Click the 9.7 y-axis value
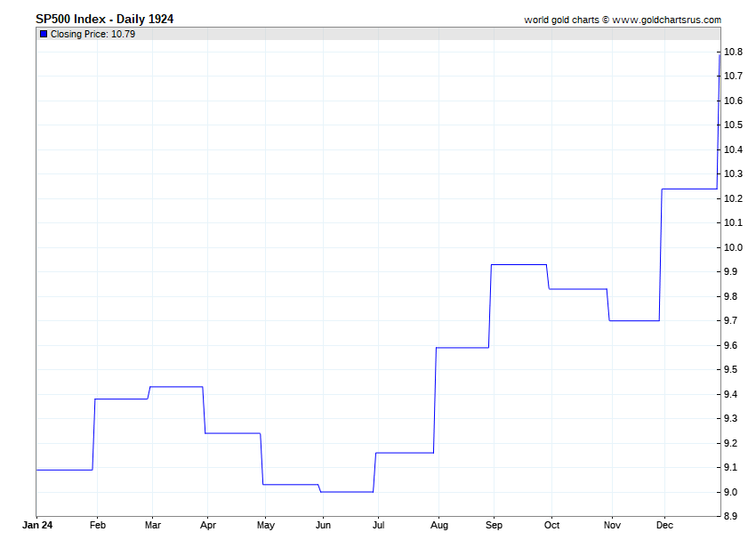This screenshot has height=548, width=756. (730, 320)
